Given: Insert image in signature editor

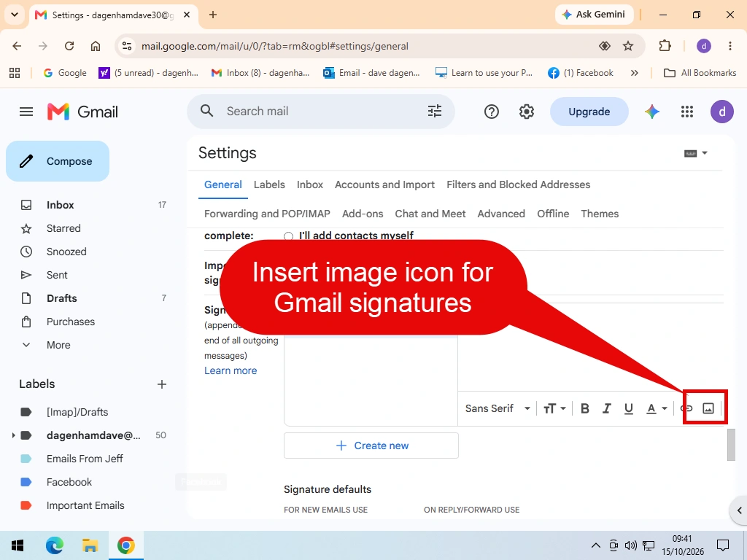Looking at the screenshot, I should (708, 408).
